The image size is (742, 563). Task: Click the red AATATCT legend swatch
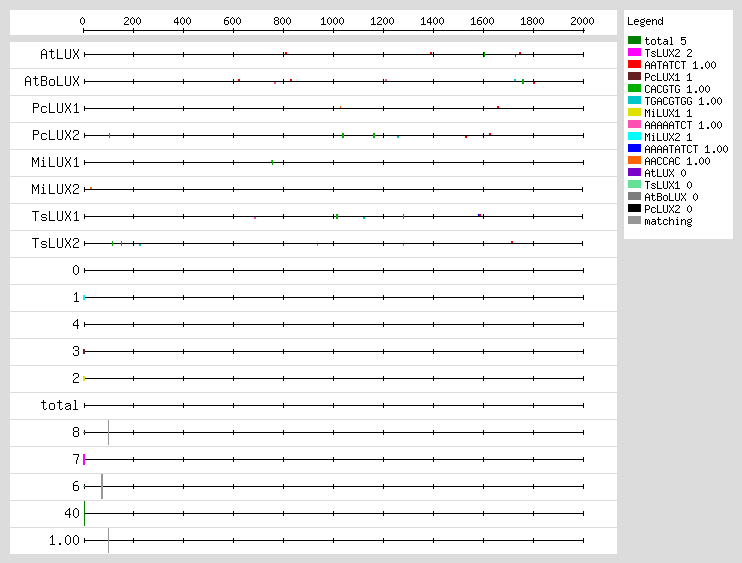[634, 64]
